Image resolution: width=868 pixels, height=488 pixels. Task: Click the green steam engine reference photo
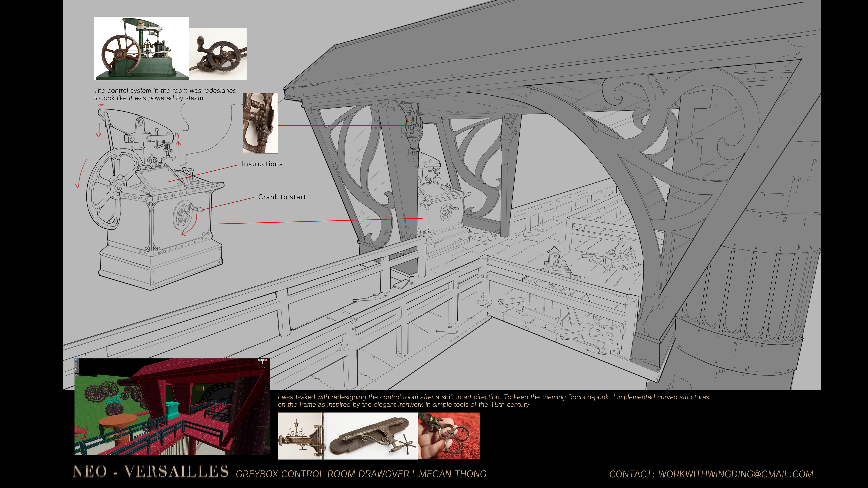(x=141, y=48)
